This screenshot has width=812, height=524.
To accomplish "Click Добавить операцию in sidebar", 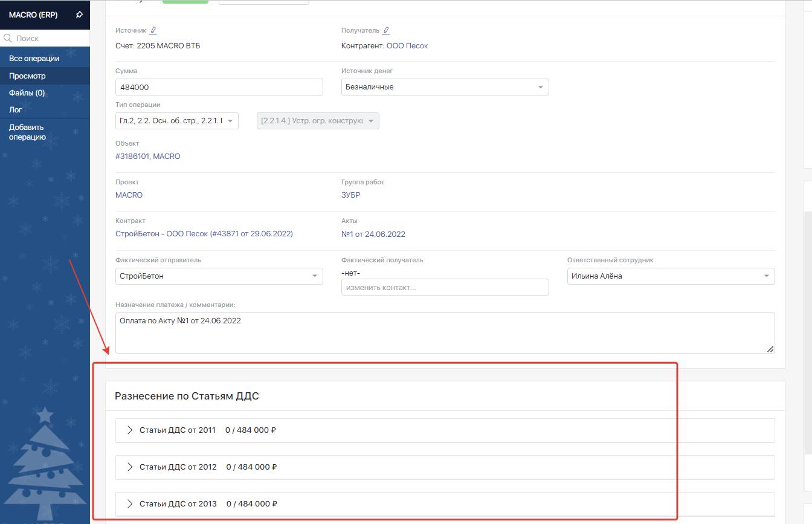I will tap(27, 132).
